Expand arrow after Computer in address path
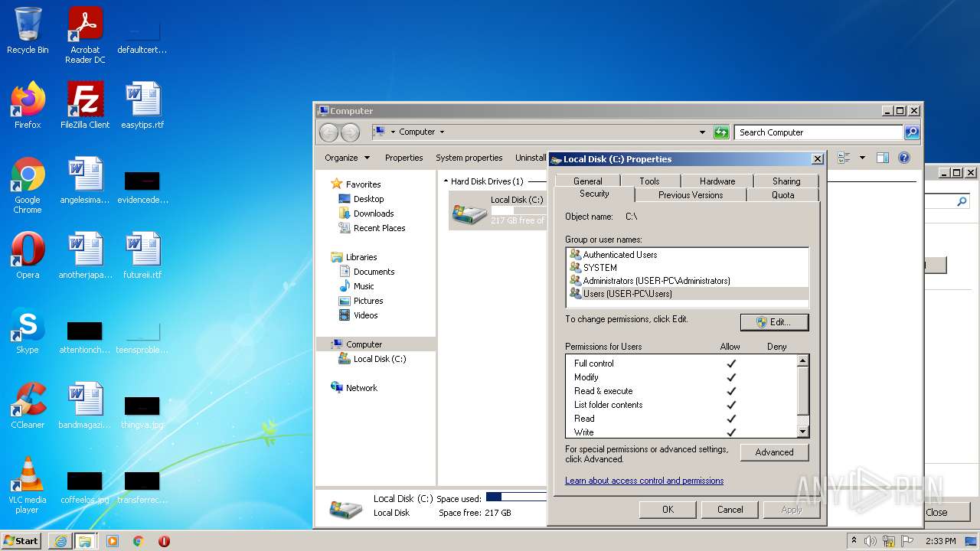Image resolution: width=980 pixels, height=551 pixels. 442,132
